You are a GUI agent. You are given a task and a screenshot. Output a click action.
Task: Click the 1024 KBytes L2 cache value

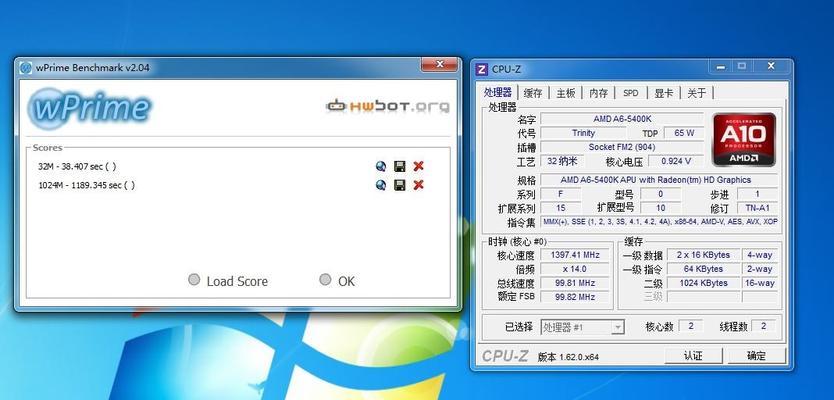(x=703, y=283)
